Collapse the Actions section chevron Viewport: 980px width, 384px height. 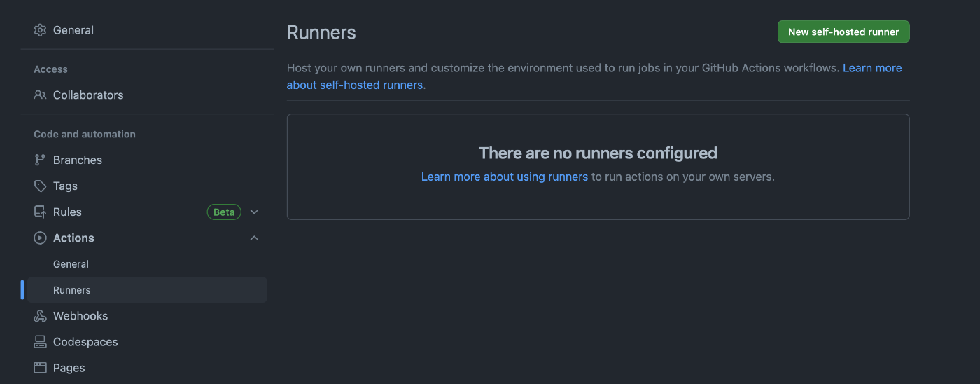click(254, 238)
